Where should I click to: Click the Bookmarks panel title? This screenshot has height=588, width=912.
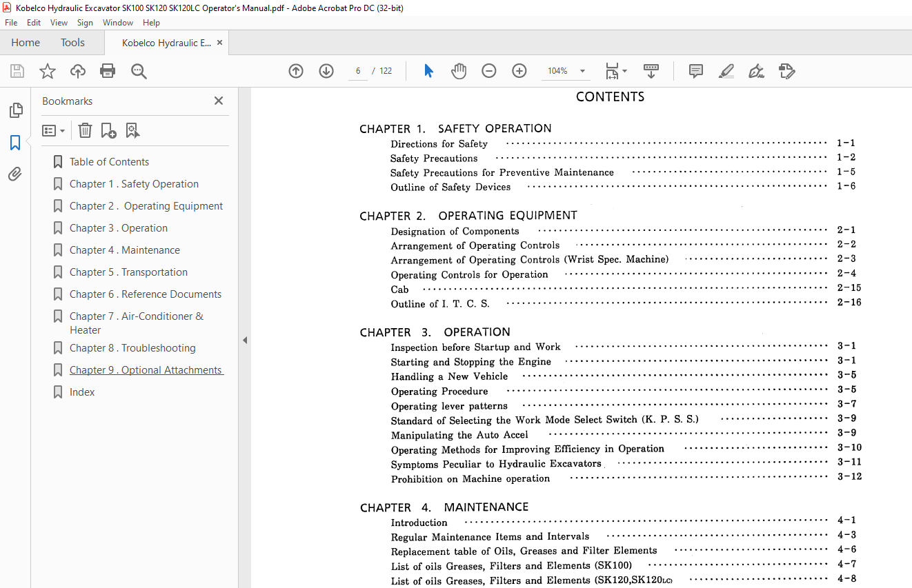[x=68, y=101]
